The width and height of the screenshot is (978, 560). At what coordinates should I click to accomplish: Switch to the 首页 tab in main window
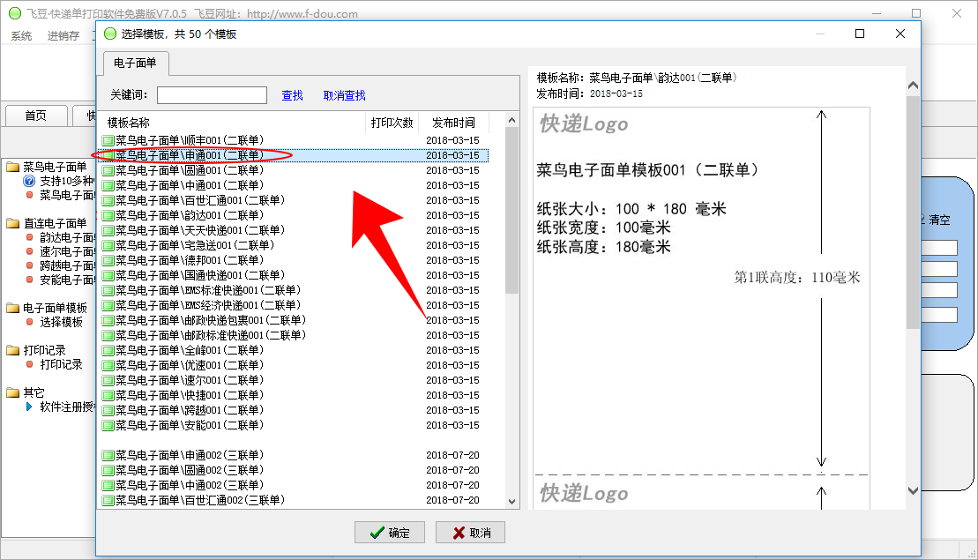[x=35, y=116]
